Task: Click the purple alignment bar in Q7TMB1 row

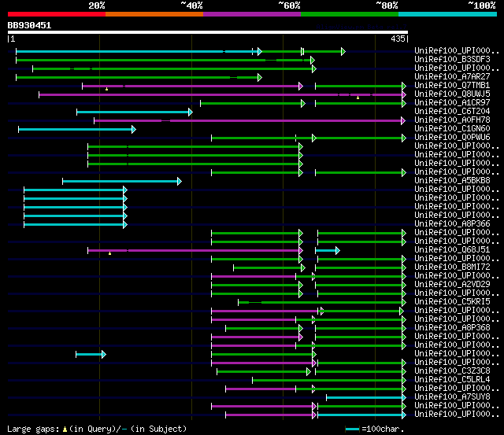Action: coord(191,86)
